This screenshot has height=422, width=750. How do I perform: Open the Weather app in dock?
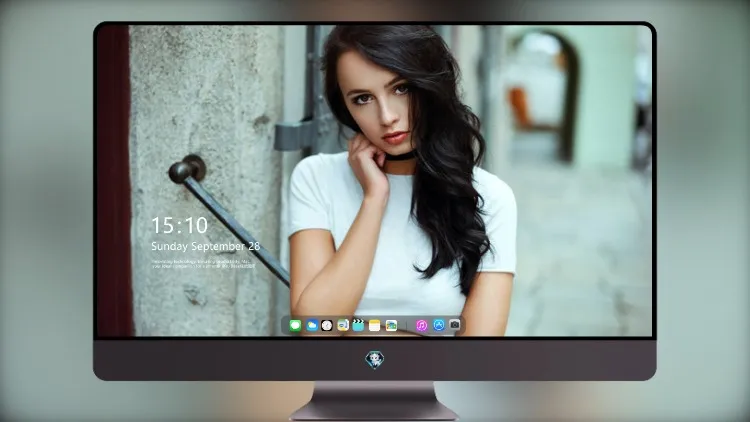tap(311, 325)
